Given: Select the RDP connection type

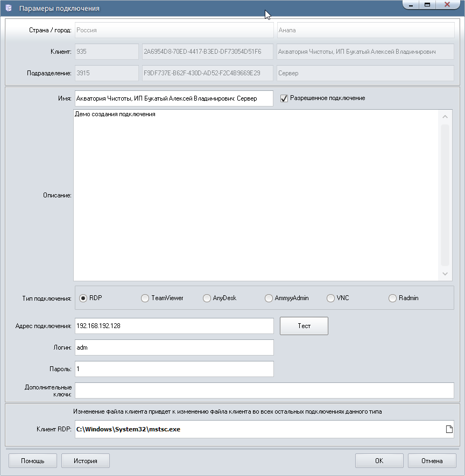Looking at the screenshot, I should point(83,298).
